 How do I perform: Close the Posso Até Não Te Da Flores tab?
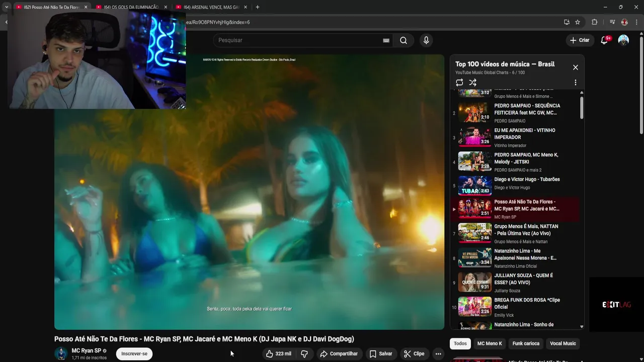[x=86, y=7]
